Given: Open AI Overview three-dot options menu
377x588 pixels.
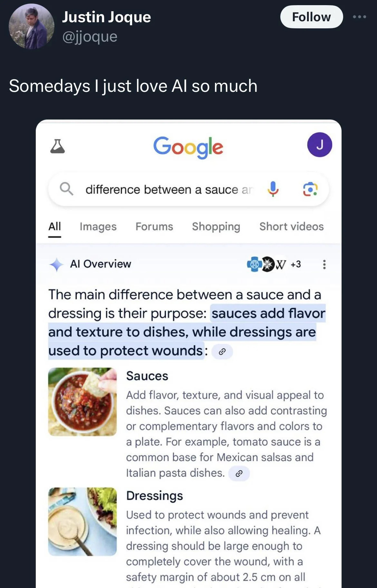Looking at the screenshot, I should 324,265.
